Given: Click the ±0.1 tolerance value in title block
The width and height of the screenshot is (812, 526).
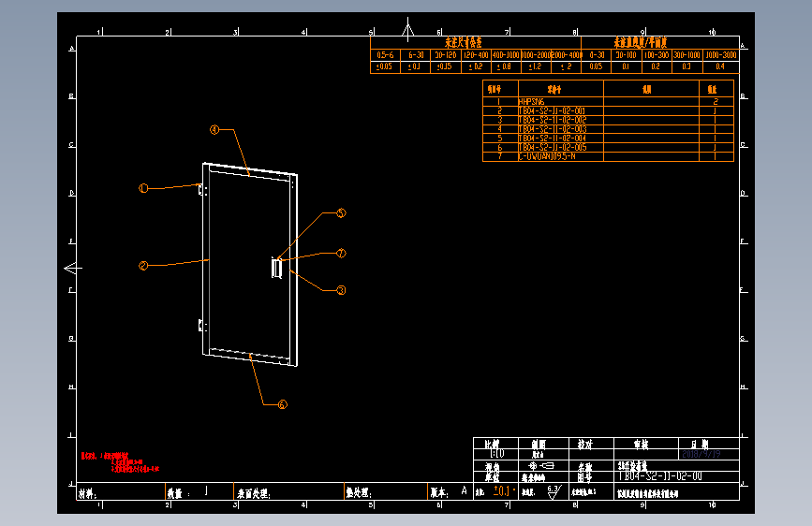Looking at the screenshot, I should point(502,490).
